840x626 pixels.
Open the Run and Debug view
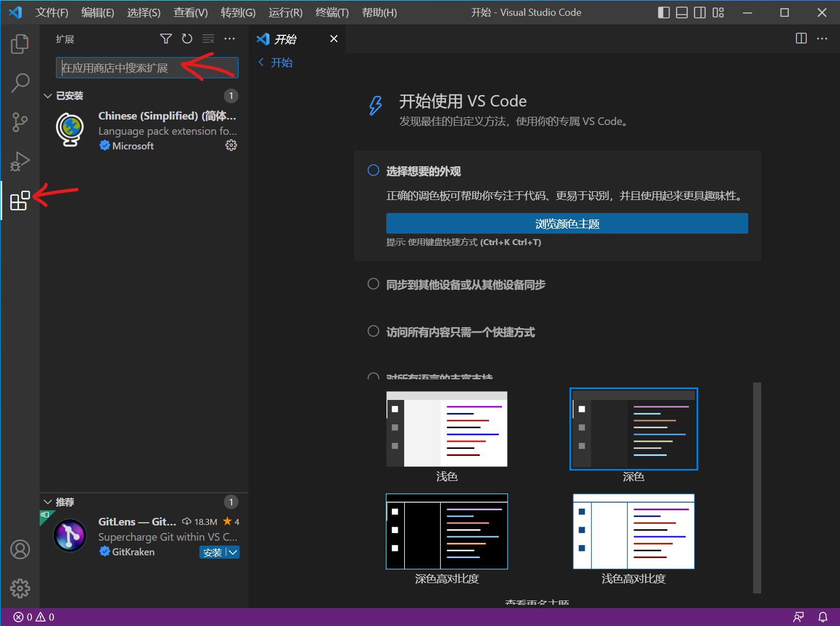(20, 161)
